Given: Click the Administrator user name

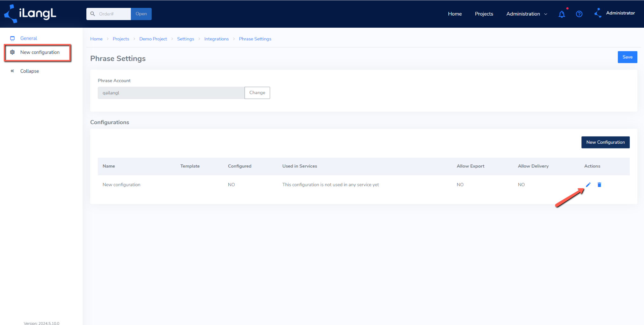Looking at the screenshot, I should 620,13.
